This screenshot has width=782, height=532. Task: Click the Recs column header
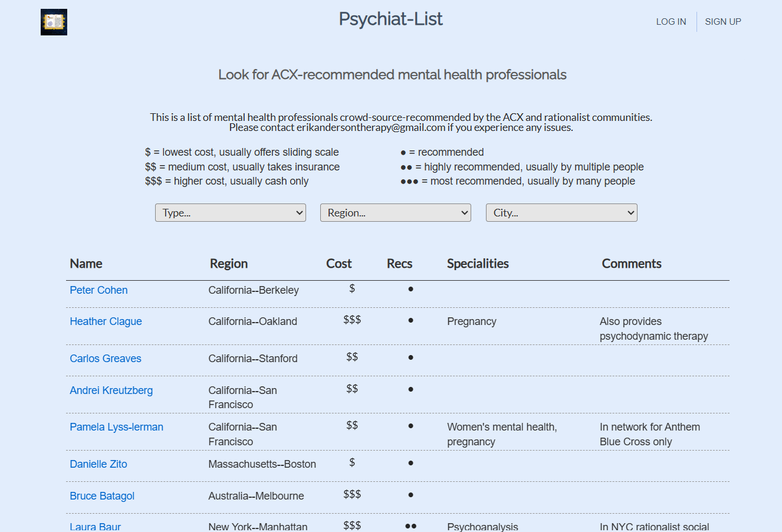(x=399, y=264)
